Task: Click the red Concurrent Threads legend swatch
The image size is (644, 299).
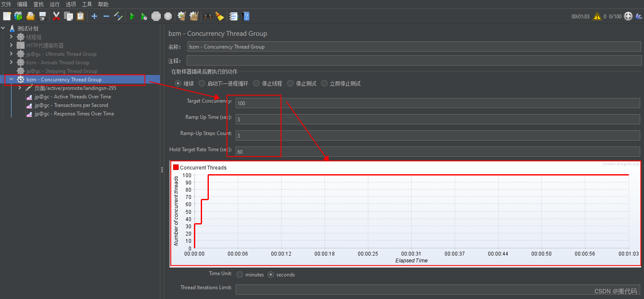Action: pyautogui.click(x=176, y=167)
